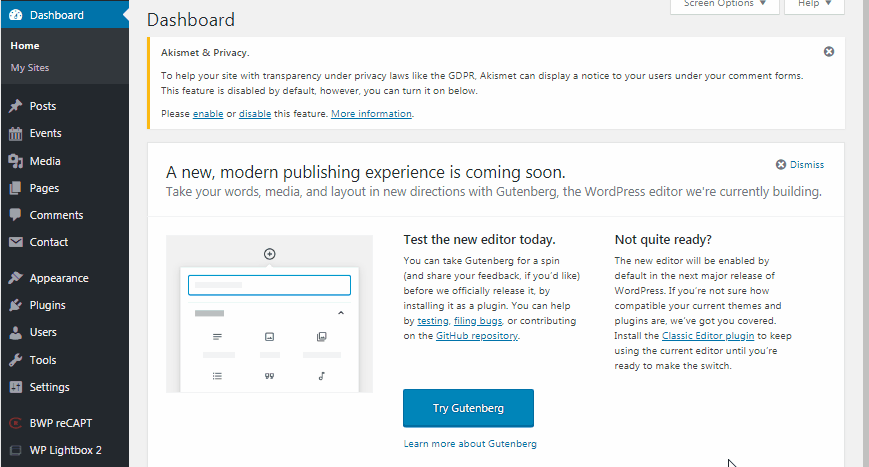This screenshot has height=467, width=869.
Task: Click the Contact envelope icon
Action: [x=16, y=242]
